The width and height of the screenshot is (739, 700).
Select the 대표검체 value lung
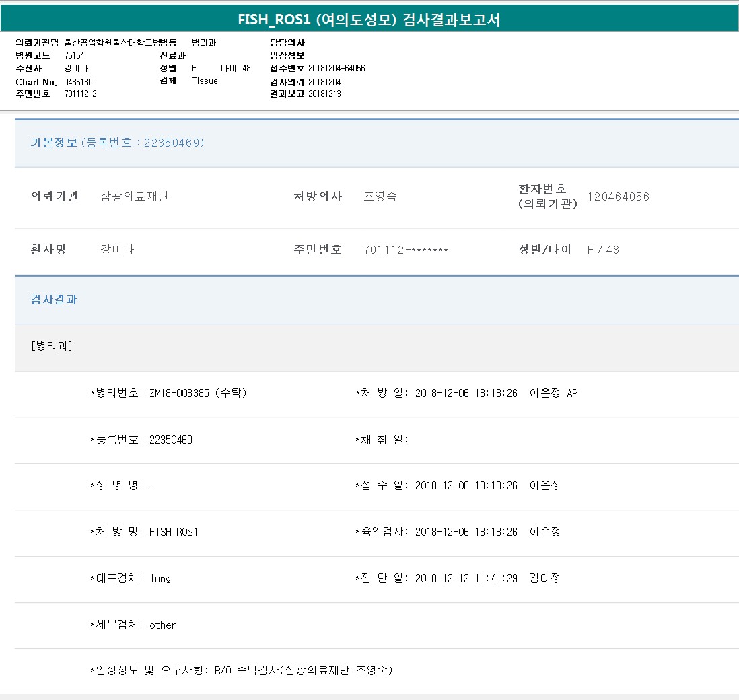161,578
